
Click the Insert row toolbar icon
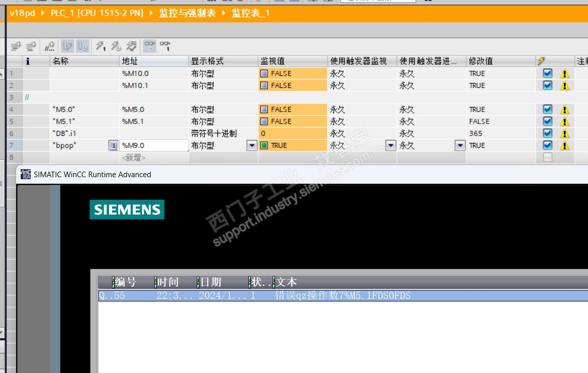pos(16,46)
